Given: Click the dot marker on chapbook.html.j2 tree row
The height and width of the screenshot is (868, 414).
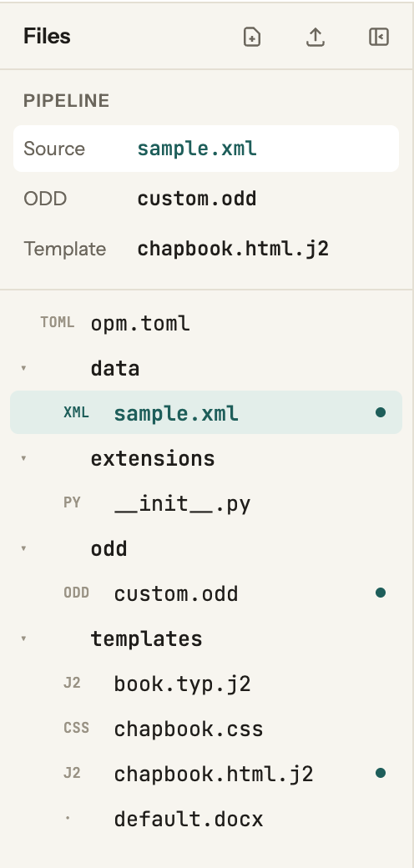Looking at the screenshot, I should tap(381, 773).
